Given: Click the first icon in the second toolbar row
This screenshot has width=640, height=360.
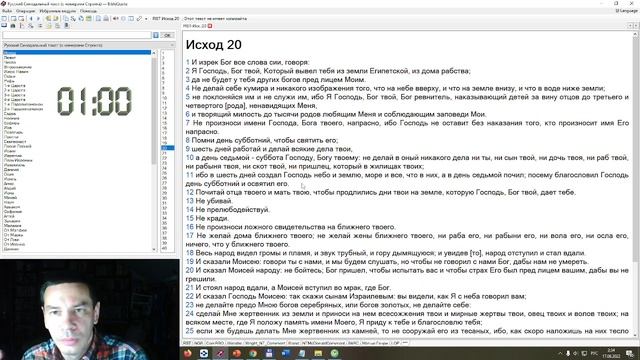Looking at the screenshot, I should pos(4,26).
